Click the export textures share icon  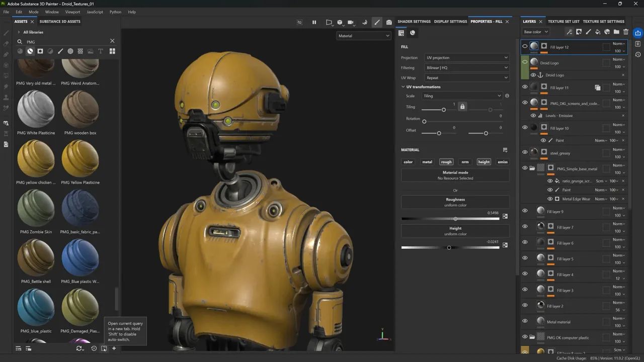click(x=638, y=33)
